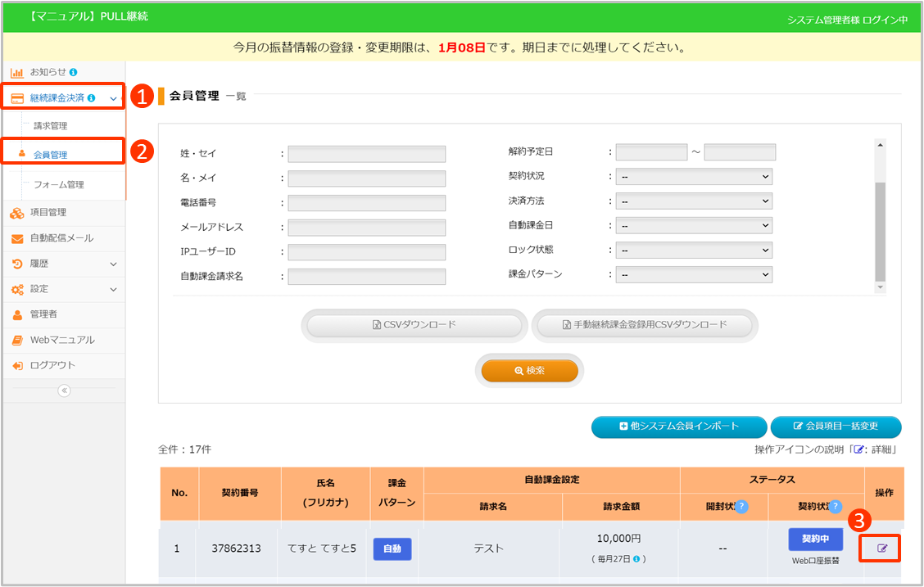Open 項目管理 from the sidebar
Screen dimensions: 924x587
48,212
